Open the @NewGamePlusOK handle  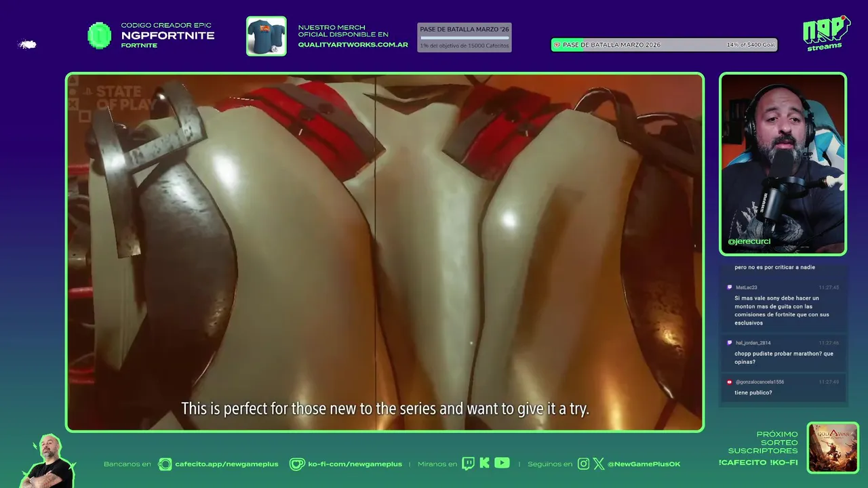[x=644, y=464]
